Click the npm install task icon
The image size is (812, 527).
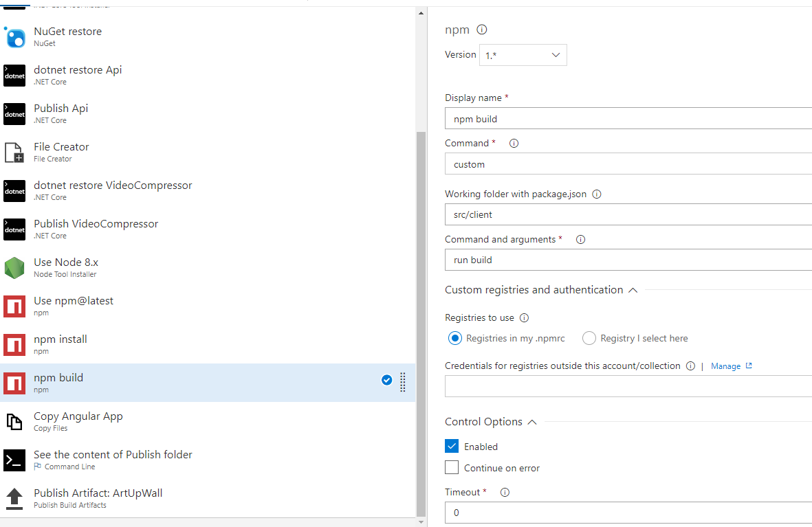click(14, 345)
